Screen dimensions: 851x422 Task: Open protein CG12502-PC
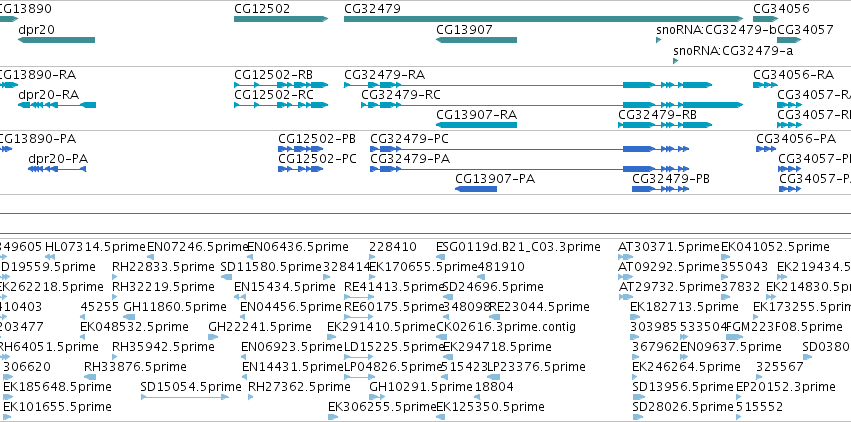(x=317, y=158)
